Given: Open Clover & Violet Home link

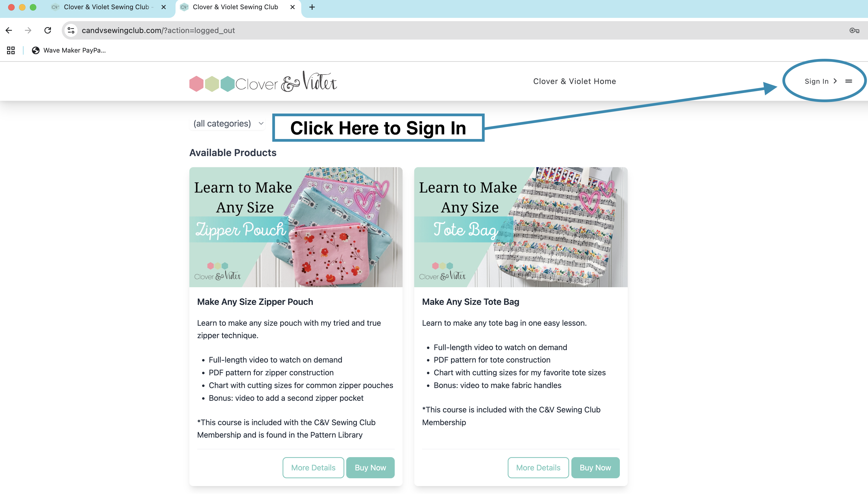Looking at the screenshot, I should [574, 81].
